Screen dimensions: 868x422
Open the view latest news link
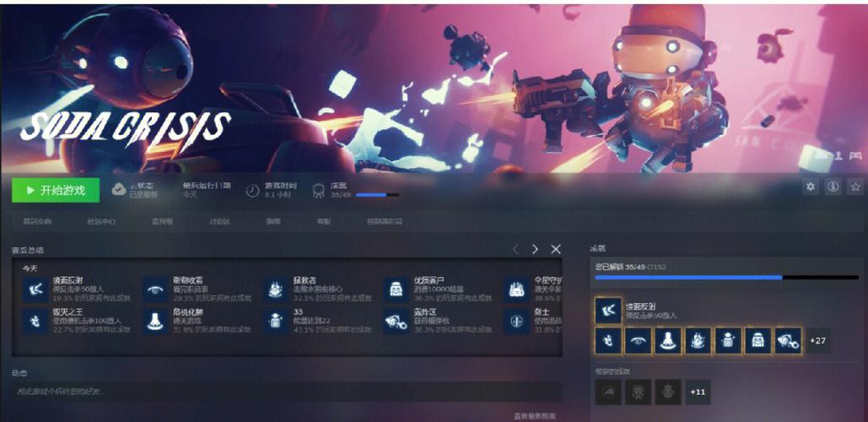pos(534,416)
